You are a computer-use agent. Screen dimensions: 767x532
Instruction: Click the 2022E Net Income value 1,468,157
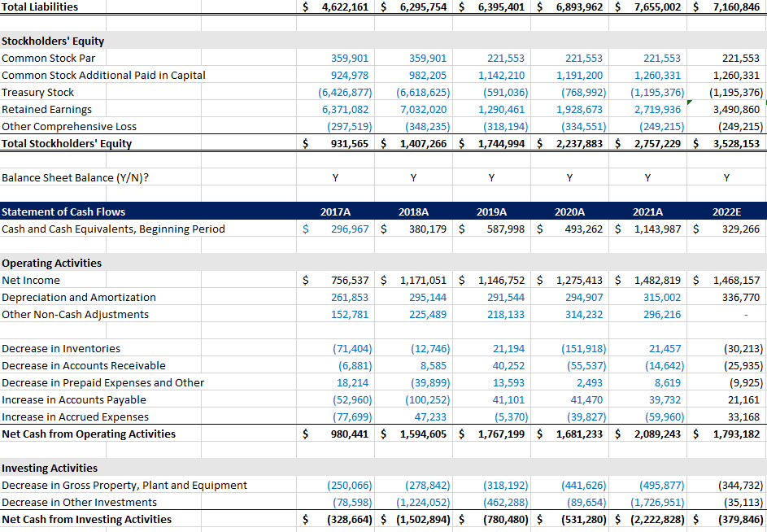[736, 281]
